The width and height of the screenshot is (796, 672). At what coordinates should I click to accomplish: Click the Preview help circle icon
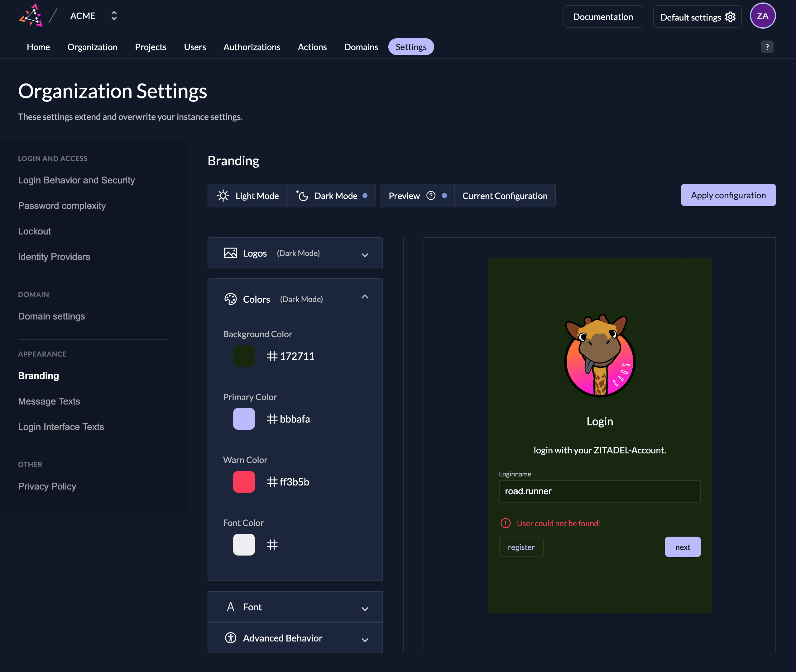(x=431, y=196)
